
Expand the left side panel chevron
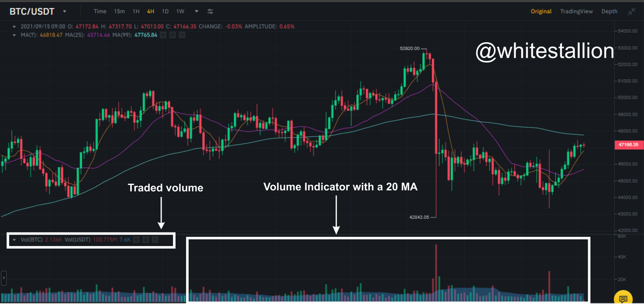pyautogui.click(x=3, y=276)
